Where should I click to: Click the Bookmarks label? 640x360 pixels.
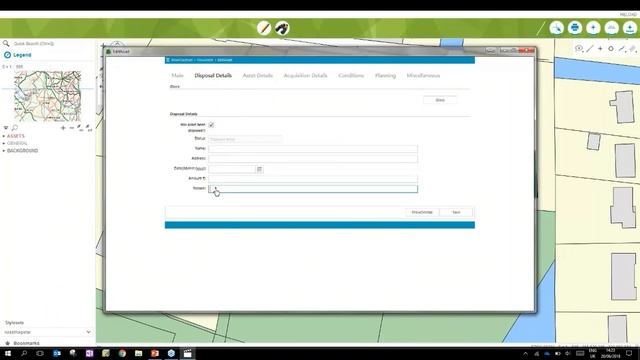(27, 343)
